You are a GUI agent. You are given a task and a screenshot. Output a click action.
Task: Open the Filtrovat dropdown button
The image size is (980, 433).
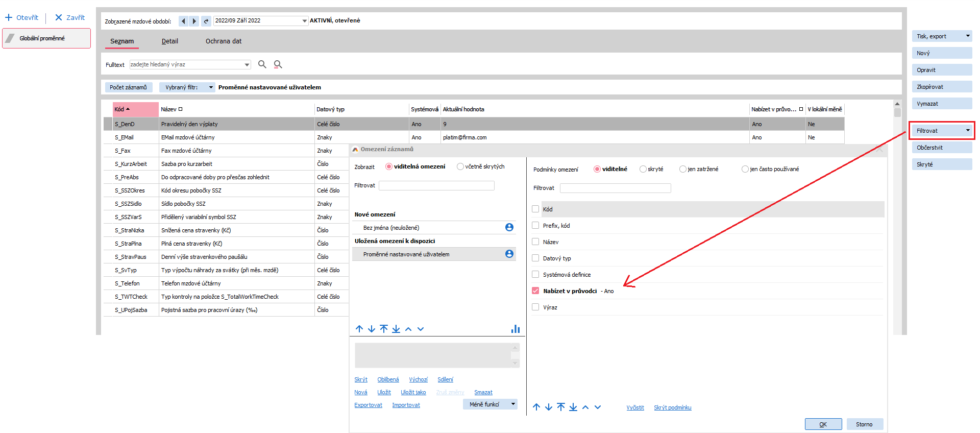coord(941,131)
